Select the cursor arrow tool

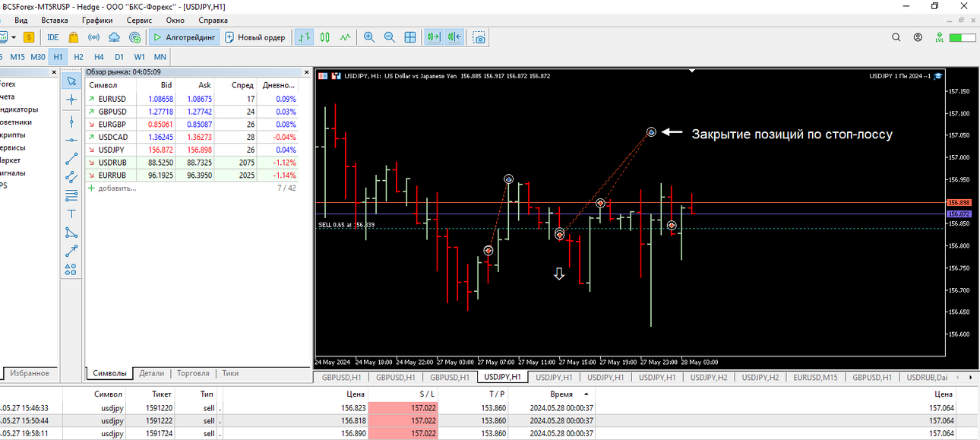[x=71, y=81]
